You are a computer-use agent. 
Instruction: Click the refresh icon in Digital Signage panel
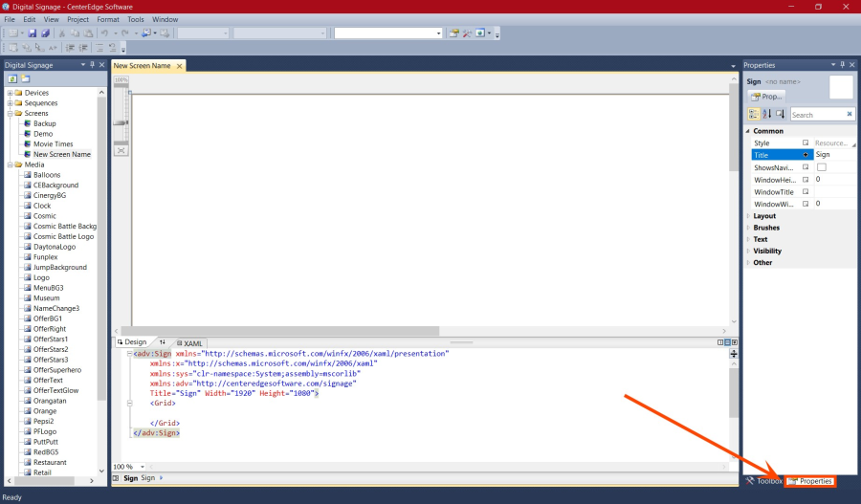(12, 78)
